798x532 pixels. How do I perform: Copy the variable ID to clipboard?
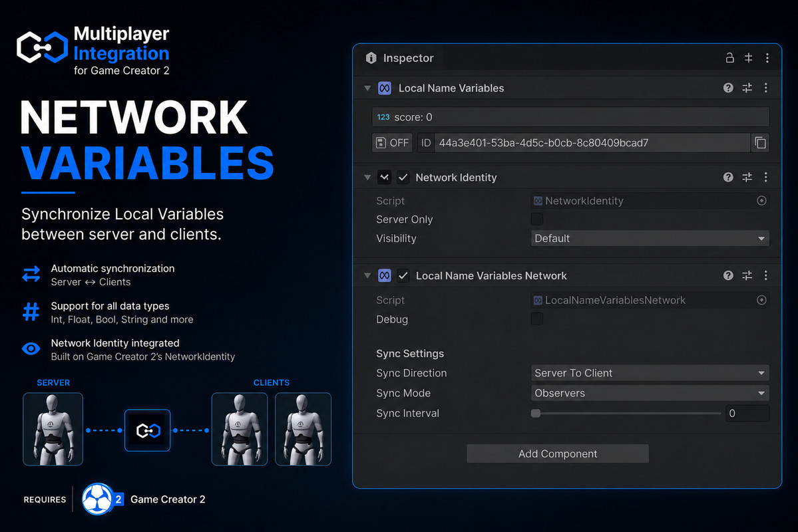click(x=760, y=143)
